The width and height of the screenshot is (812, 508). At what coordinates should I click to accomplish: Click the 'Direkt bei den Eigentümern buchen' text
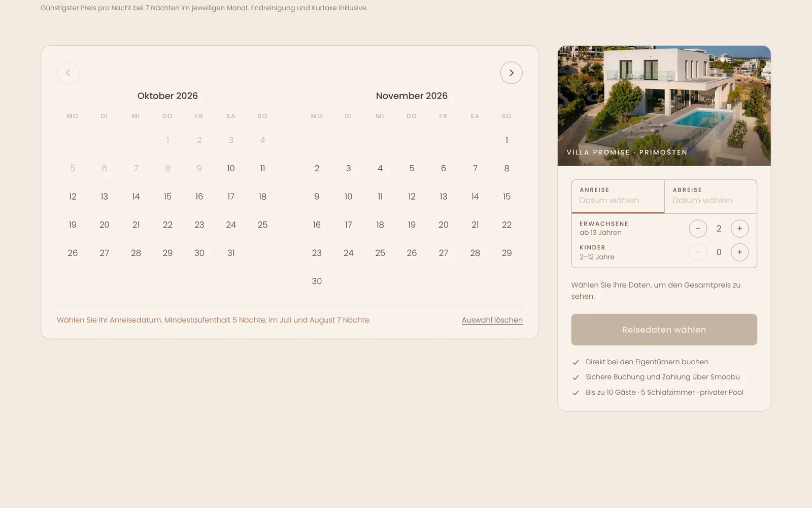tap(647, 362)
